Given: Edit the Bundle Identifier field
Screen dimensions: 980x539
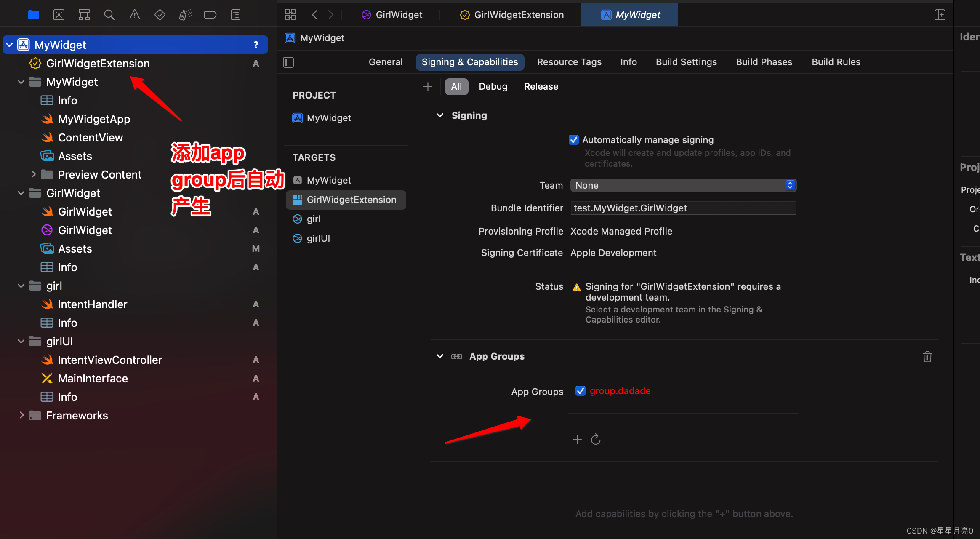Looking at the screenshot, I should (x=683, y=208).
